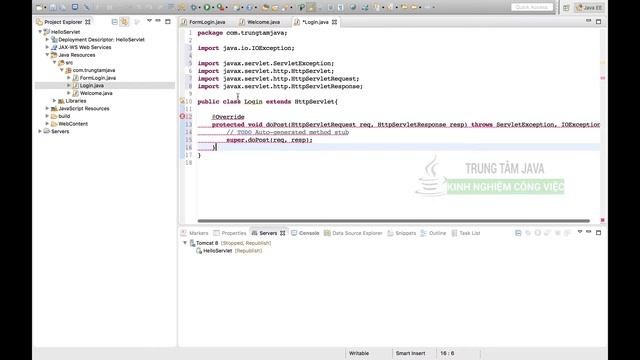Expand the WebContent folder
This screenshot has width=640, height=360.
pos(47,124)
